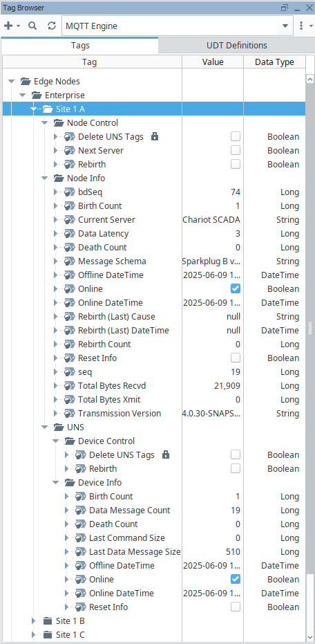Image resolution: width=315 pixels, height=644 pixels.
Task: Switch to the UDT Definitions tab
Action: pyautogui.click(x=237, y=45)
